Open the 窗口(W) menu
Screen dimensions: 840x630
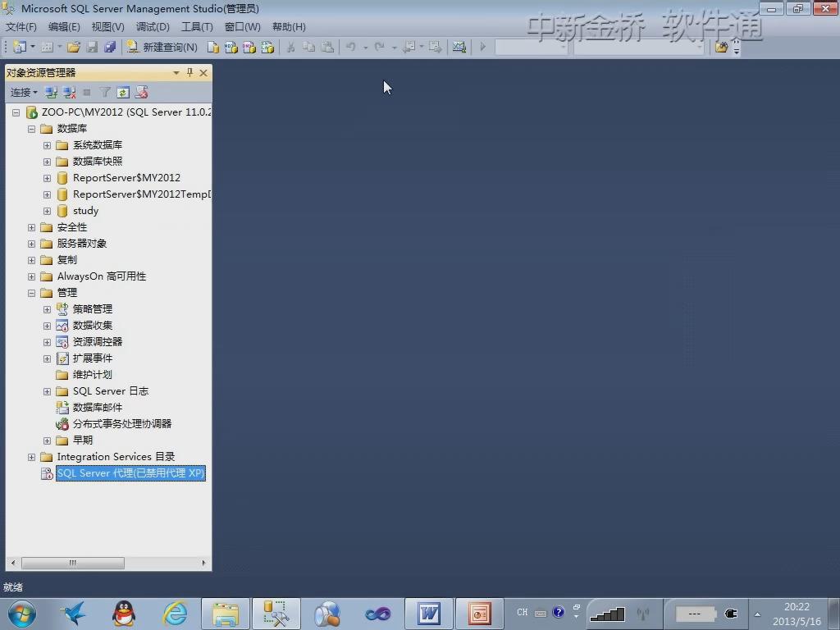click(242, 27)
